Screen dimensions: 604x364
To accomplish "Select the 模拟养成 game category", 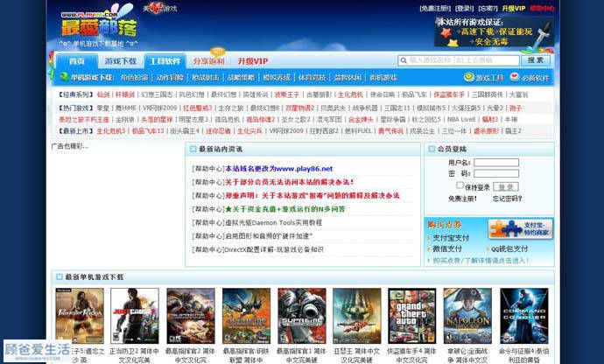I will tap(277, 77).
